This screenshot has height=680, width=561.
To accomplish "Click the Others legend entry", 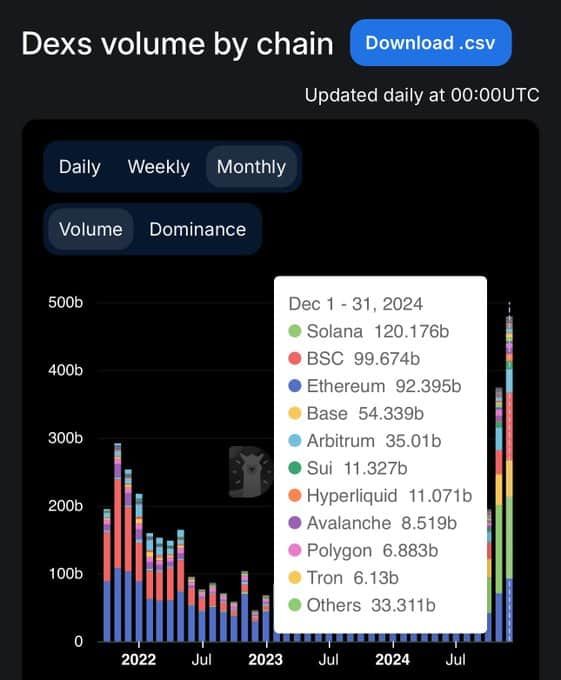I will pos(362,605).
